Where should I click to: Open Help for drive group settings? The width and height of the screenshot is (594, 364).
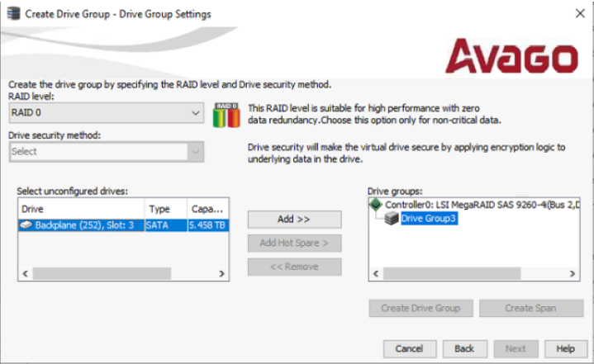566,349
